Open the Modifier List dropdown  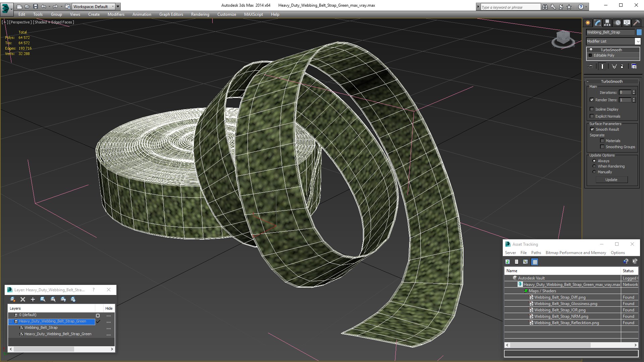pos(637,41)
